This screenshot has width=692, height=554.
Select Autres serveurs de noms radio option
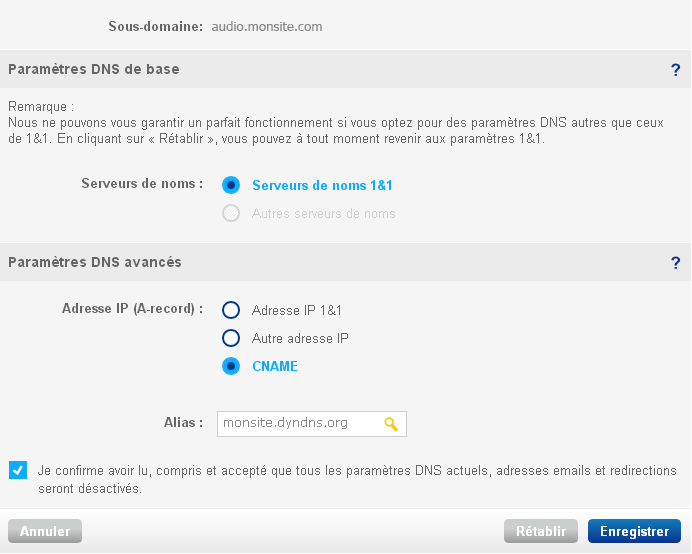pos(231,213)
